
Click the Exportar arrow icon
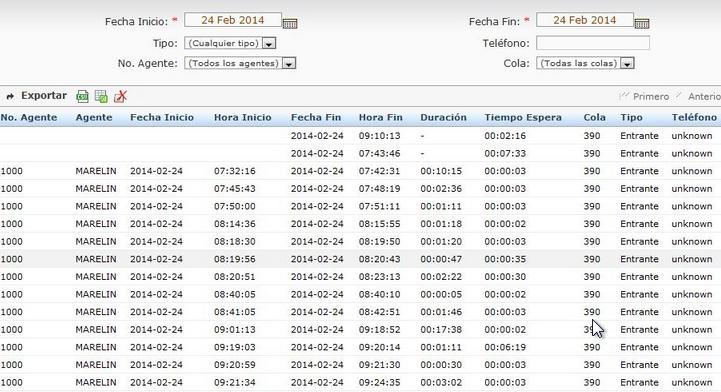[10, 97]
